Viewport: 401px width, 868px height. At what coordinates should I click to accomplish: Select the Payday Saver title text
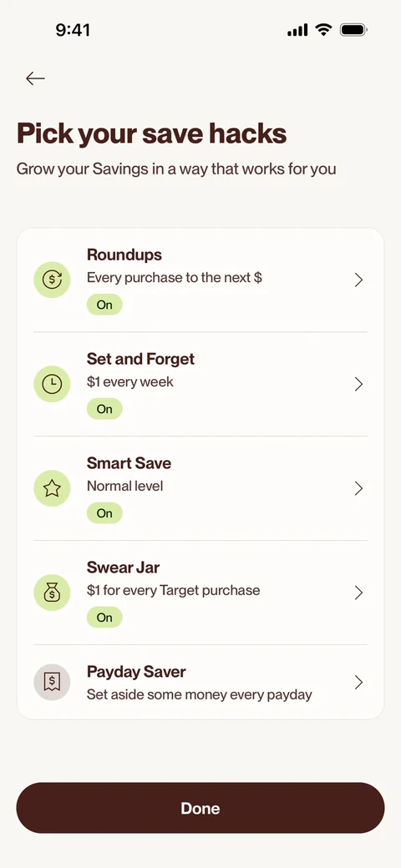click(136, 672)
